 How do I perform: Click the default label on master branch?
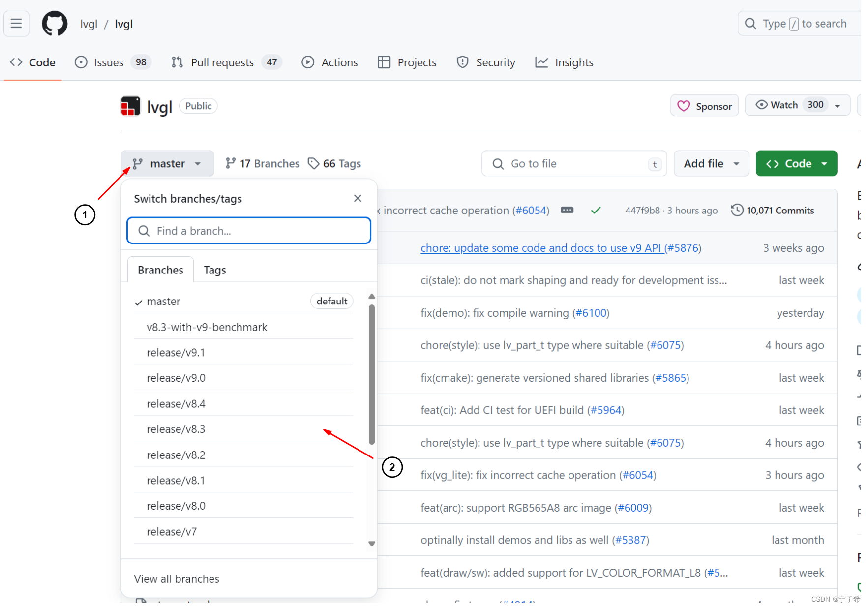(x=332, y=301)
